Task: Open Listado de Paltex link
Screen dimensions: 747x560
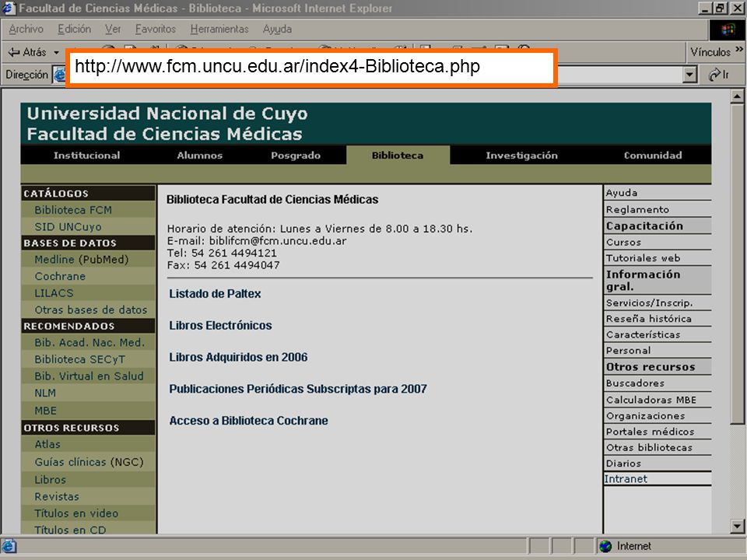Action: 215,294
